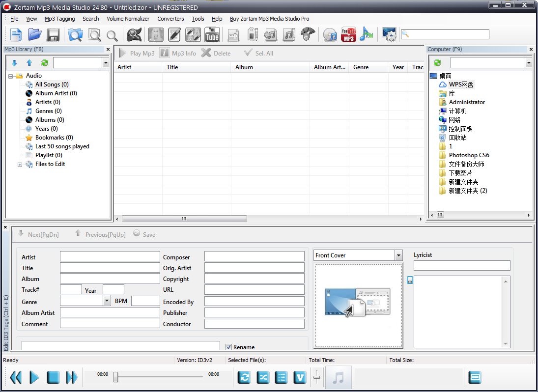
Task: Click the YouTube black-and-white toolbar icon
Action: 212,34
